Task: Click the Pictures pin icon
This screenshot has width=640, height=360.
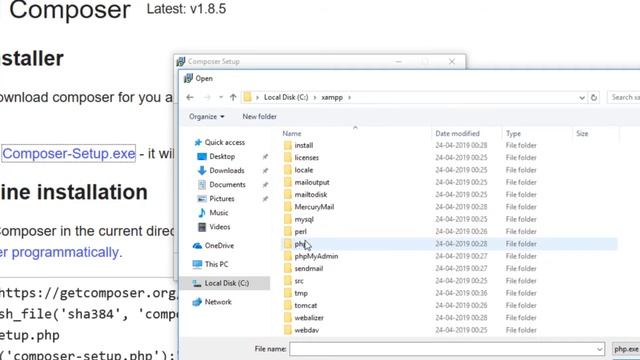Action: [x=265, y=198]
